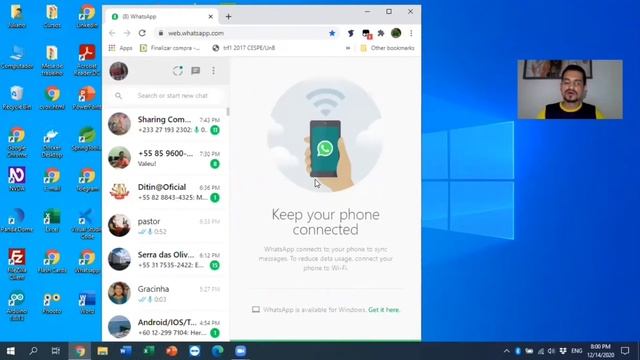Open the WhatsApp three-dot menu
640x360 pixels.
(213, 71)
